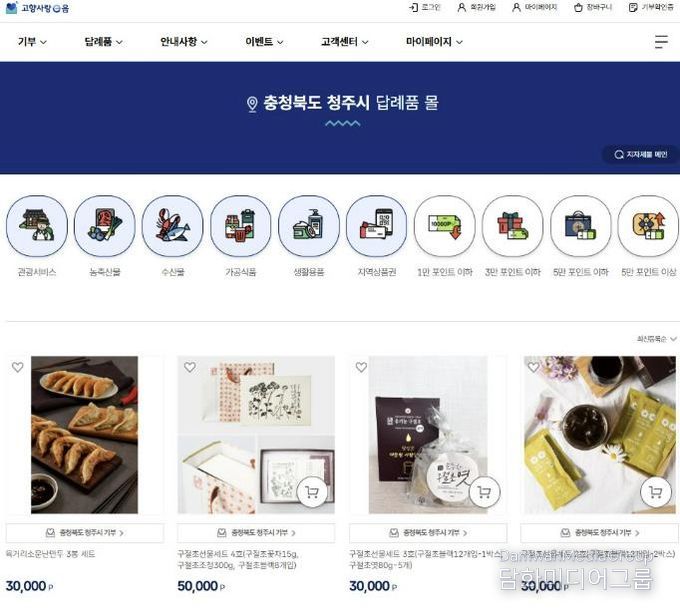Open the dumpling set product thumbnail
This screenshot has height=612, width=680.
click(85, 435)
